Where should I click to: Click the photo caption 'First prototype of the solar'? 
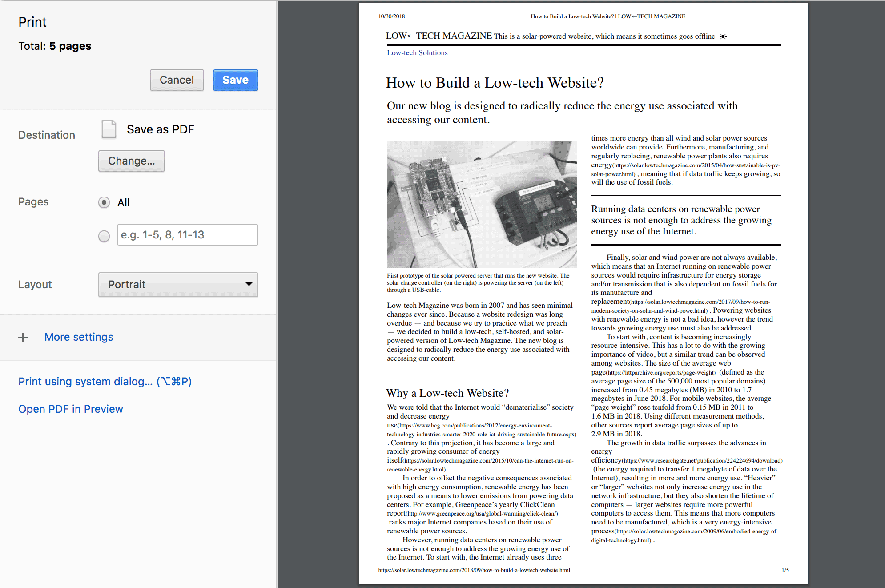[x=478, y=282]
